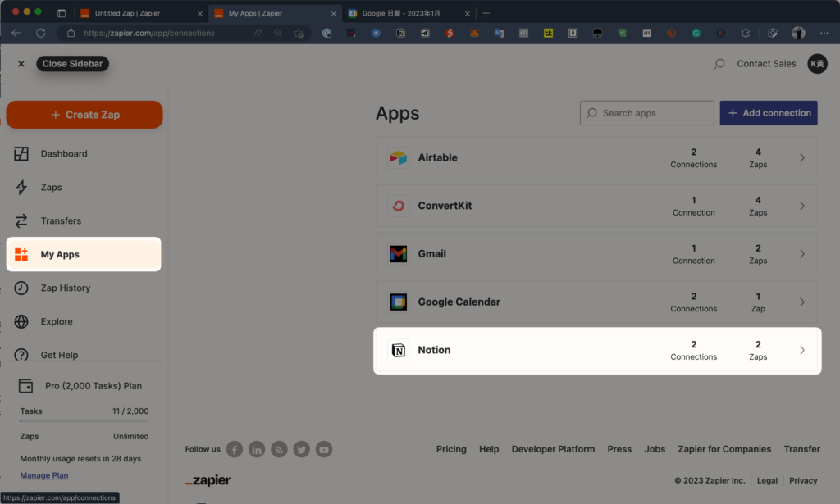Open the Zapier for Companies link
Viewport: 840px width, 504px height.
[x=724, y=449]
